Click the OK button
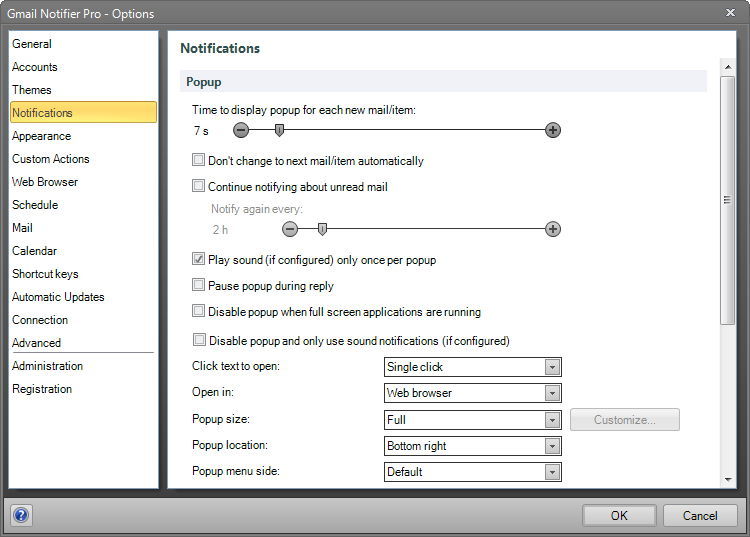 point(619,515)
